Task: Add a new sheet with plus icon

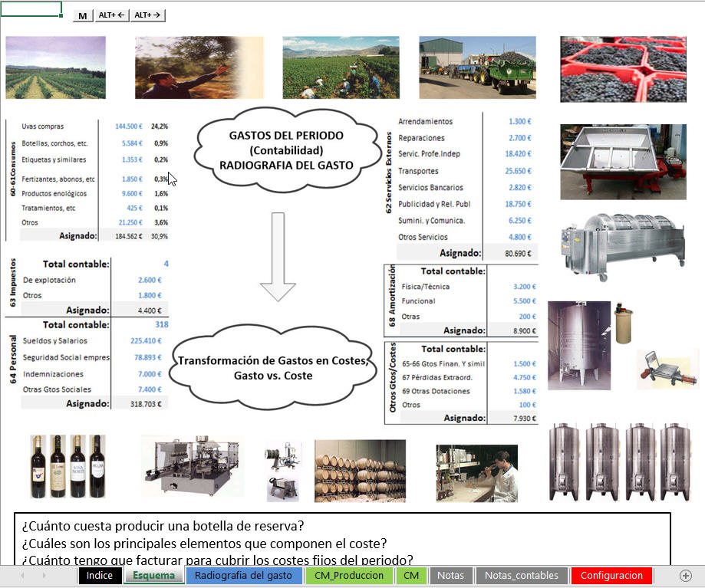Action: [686, 576]
